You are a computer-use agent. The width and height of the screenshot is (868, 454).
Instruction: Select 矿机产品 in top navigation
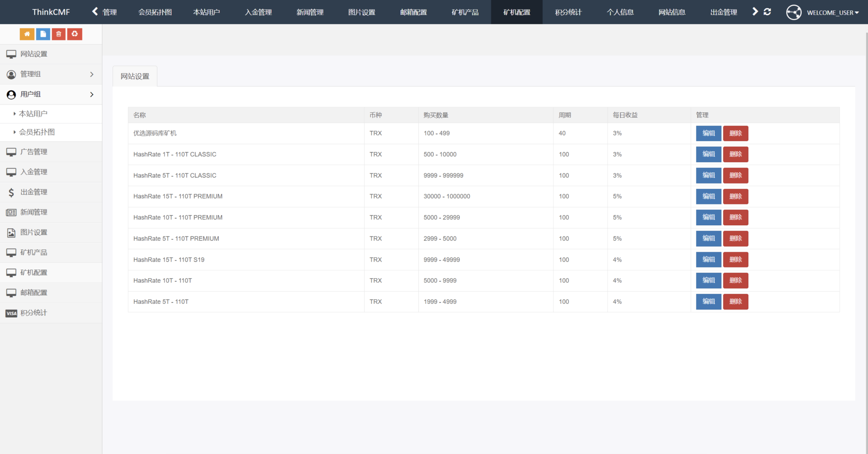click(x=465, y=12)
